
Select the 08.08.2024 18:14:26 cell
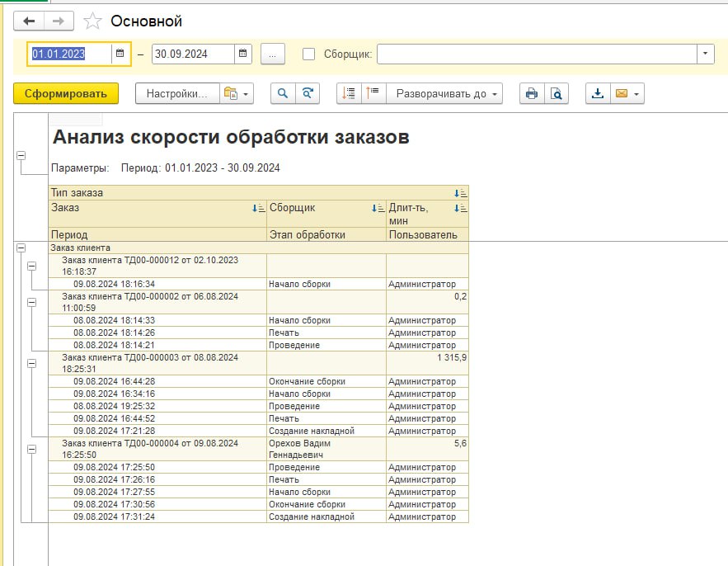(157, 333)
